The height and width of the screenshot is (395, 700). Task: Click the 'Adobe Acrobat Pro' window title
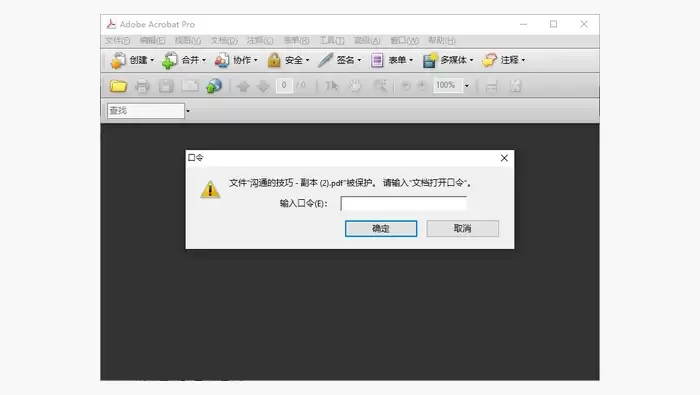pos(157,25)
